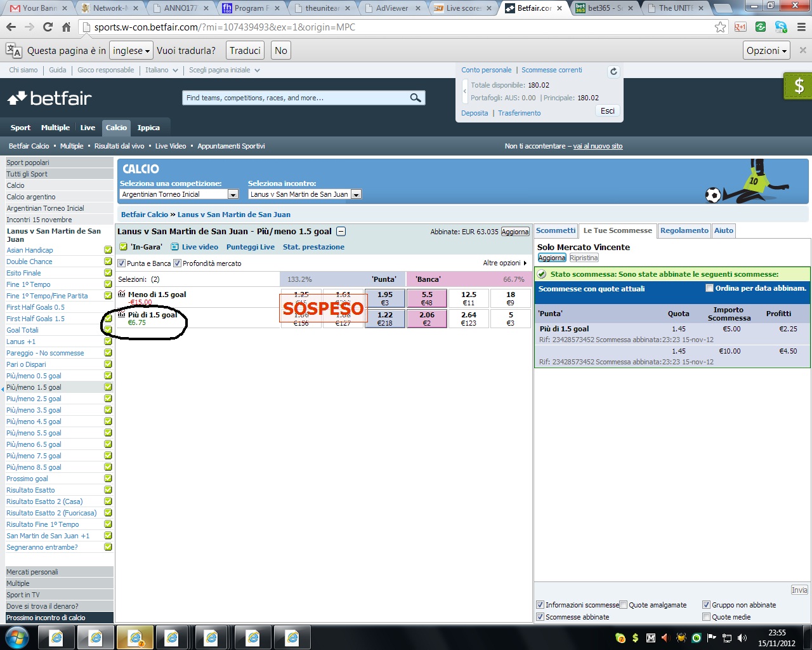Enable the Quote medie checkbox
This screenshot has height=650, width=812.
(706, 617)
